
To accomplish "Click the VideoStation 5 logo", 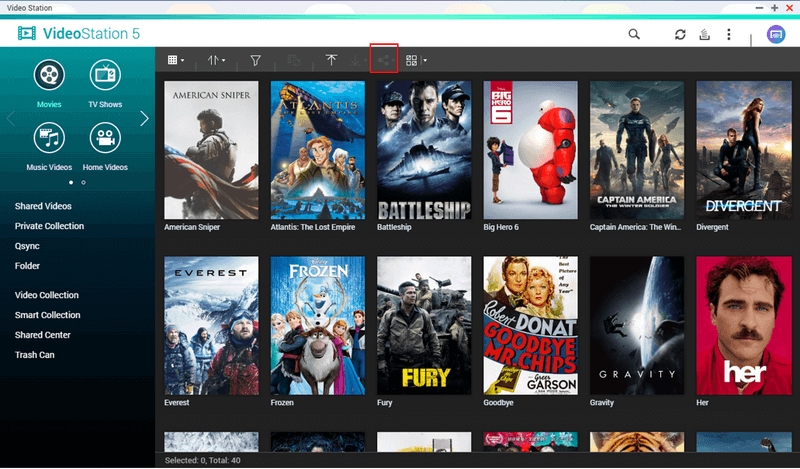I will 79,34.
